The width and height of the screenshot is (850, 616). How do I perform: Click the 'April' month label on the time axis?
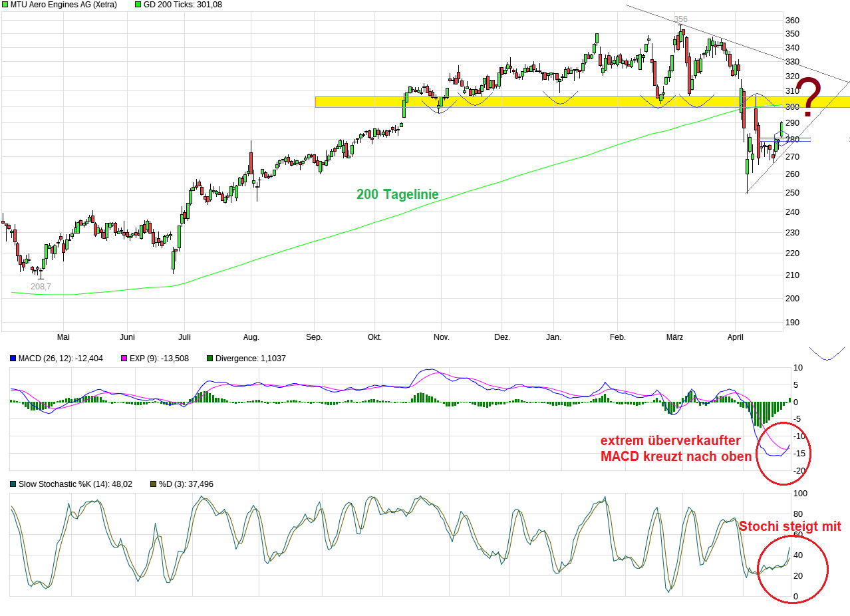click(735, 337)
